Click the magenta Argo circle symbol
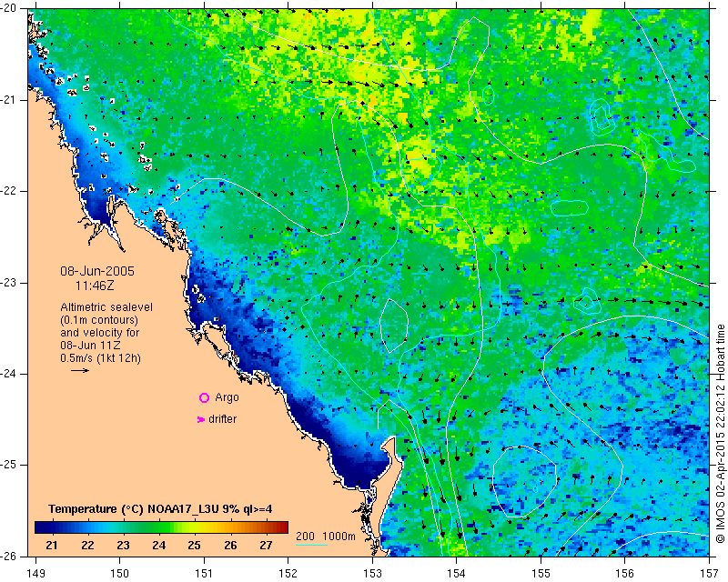728x582 pixels. tap(204, 397)
